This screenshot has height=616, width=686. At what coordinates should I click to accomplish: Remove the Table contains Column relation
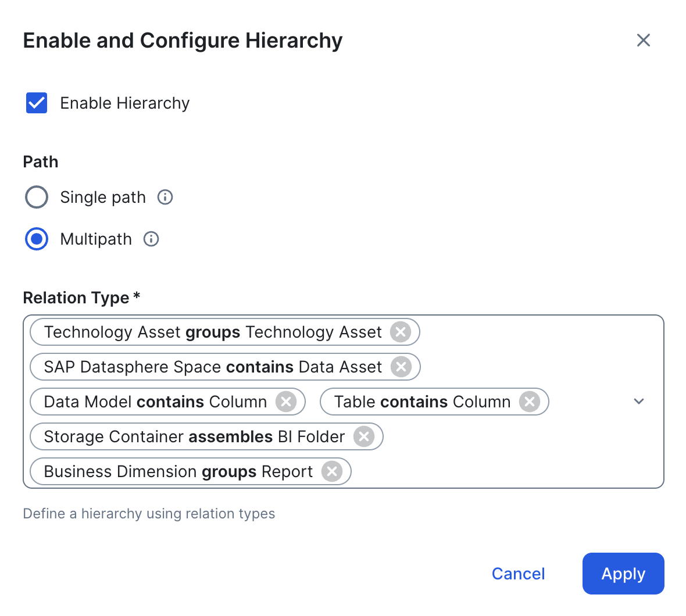pos(529,402)
